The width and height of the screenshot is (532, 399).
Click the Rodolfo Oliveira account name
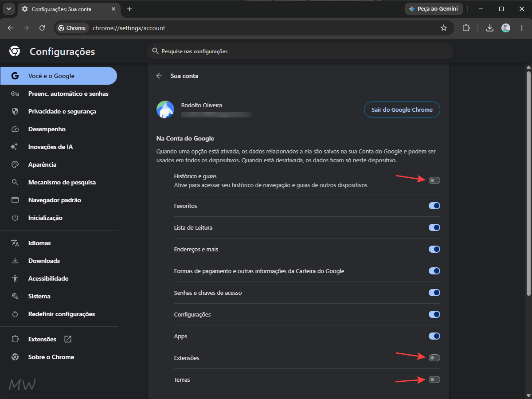(202, 106)
